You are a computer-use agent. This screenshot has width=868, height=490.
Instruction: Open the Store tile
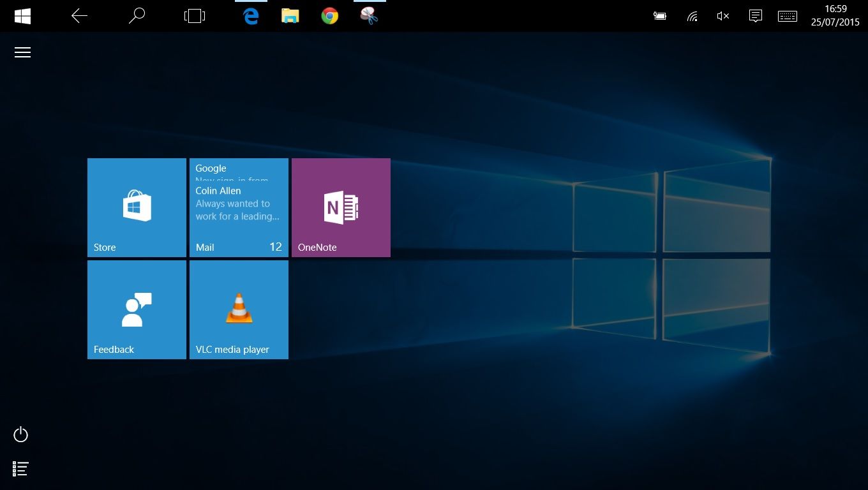coord(137,207)
